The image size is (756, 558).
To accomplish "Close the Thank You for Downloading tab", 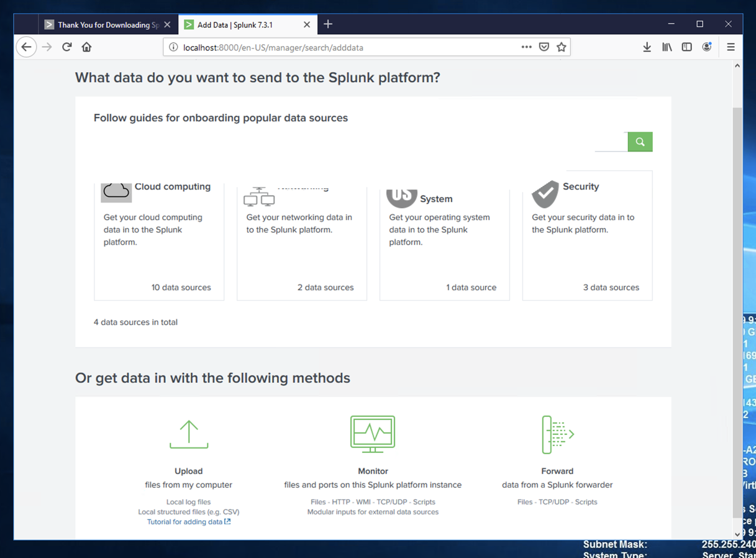I will (167, 25).
